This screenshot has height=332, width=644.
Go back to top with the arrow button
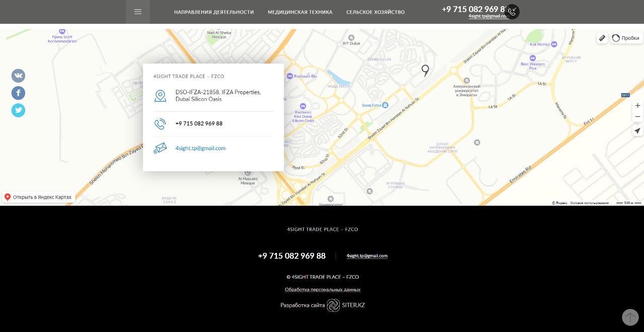coord(630,317)
